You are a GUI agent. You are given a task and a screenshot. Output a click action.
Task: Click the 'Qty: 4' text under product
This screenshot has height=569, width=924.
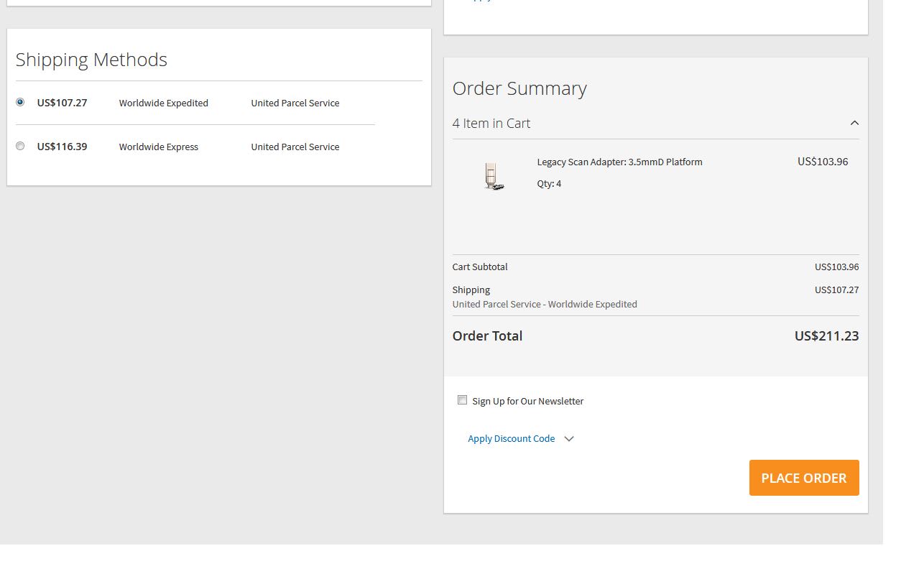[549, 184]
